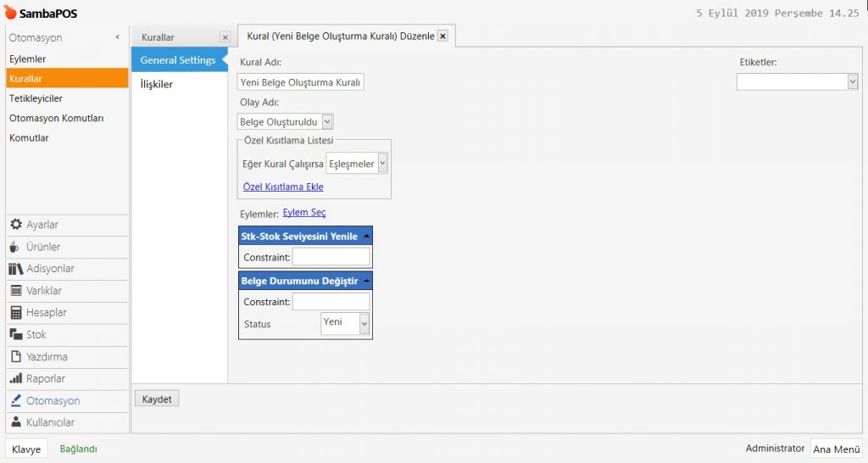Expand the Etiketler combo box

852,81
